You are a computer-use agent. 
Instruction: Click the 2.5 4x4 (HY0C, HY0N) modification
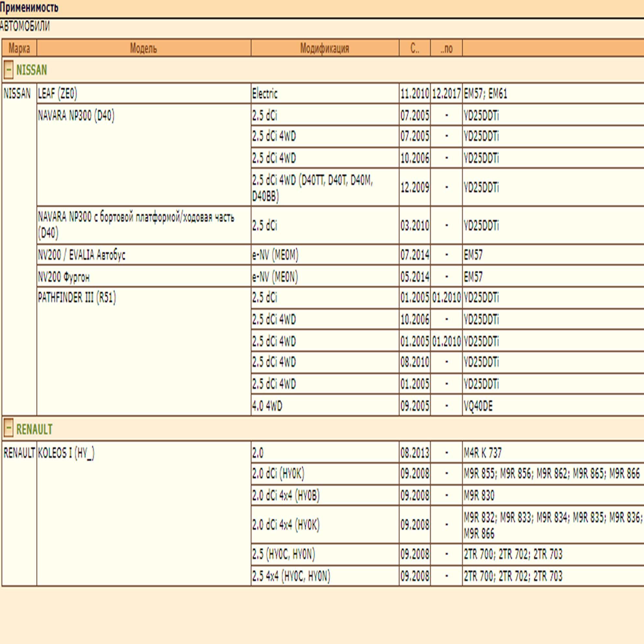[325, 576]
